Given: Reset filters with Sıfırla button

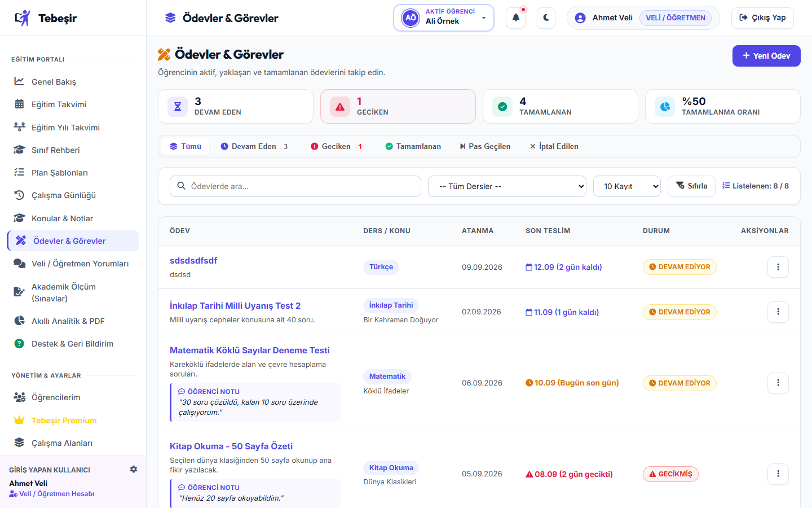Looking at the screenshot, I should tap(691, 186).
